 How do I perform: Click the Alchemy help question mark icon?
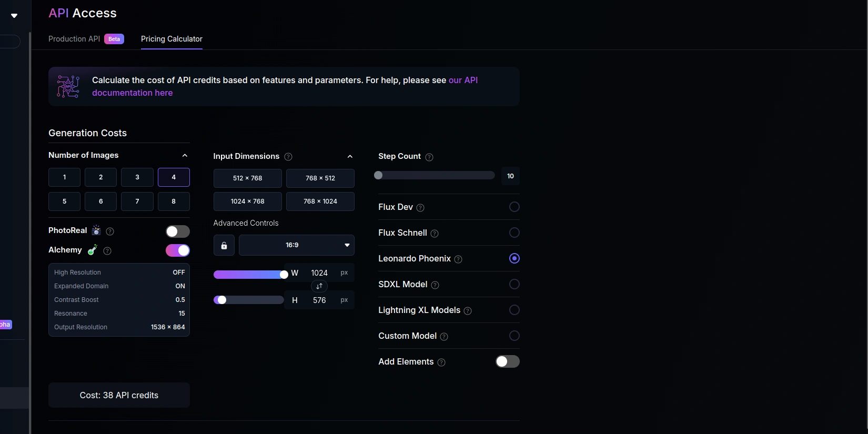pyautogui.click(x=107, y=251)
